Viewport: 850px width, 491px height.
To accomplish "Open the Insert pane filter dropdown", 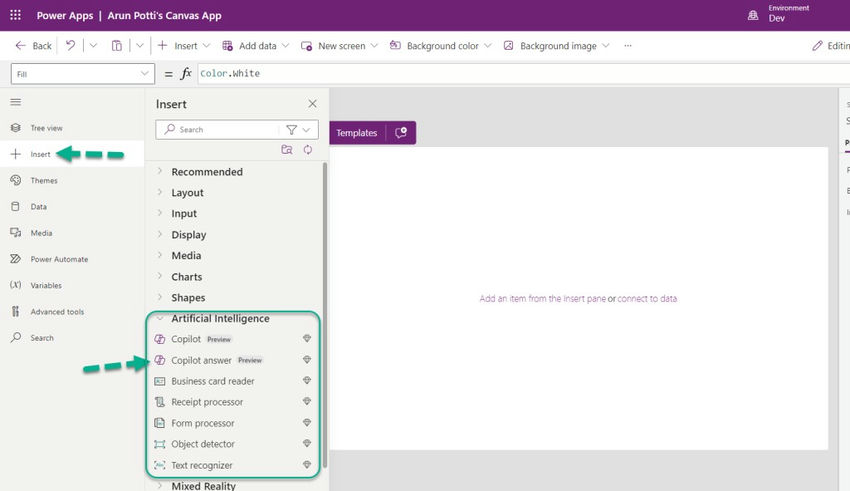I will [x=298, y=130].
